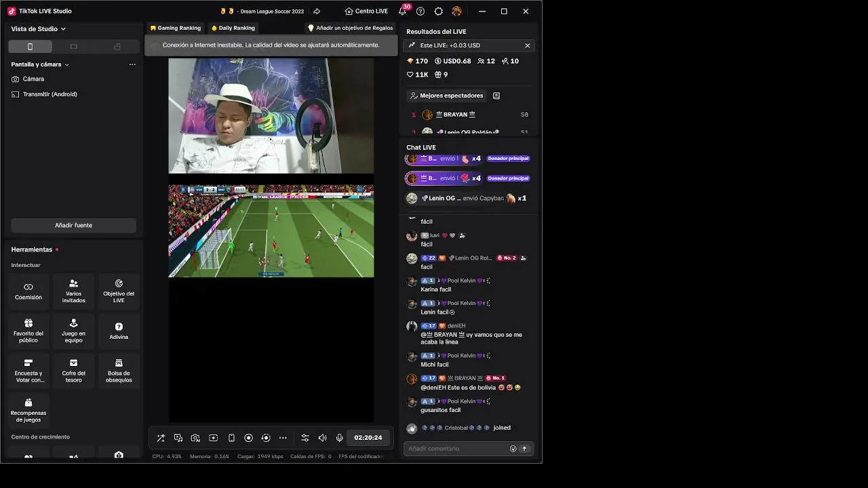Click the 11K likes stat
The image size is (868, 488).
coord(417,75)
